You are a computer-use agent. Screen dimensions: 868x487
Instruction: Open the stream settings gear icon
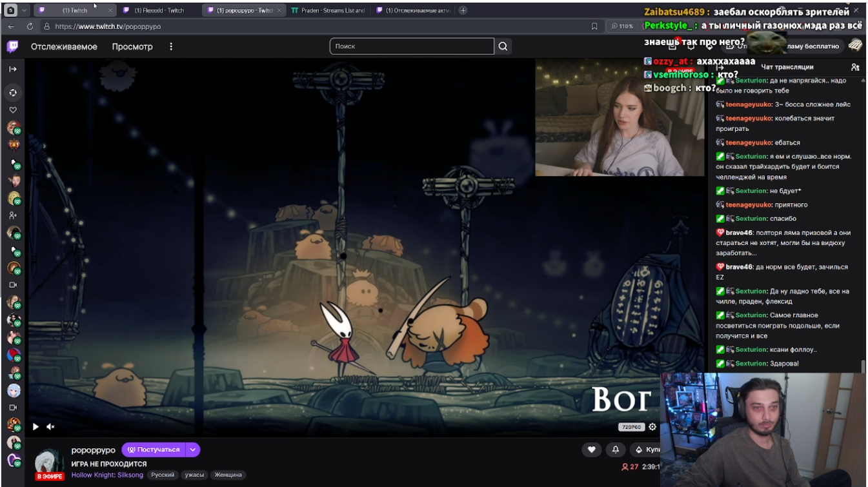[652, 427]
